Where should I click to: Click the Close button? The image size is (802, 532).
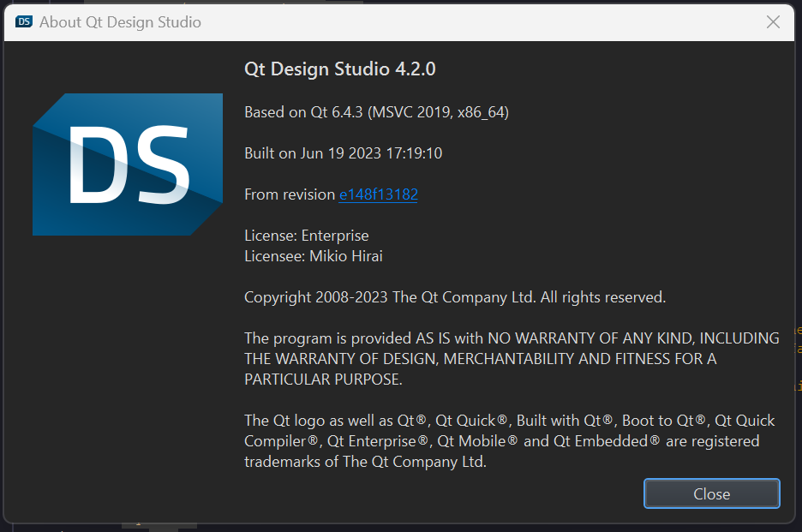(x=711, y=493)
